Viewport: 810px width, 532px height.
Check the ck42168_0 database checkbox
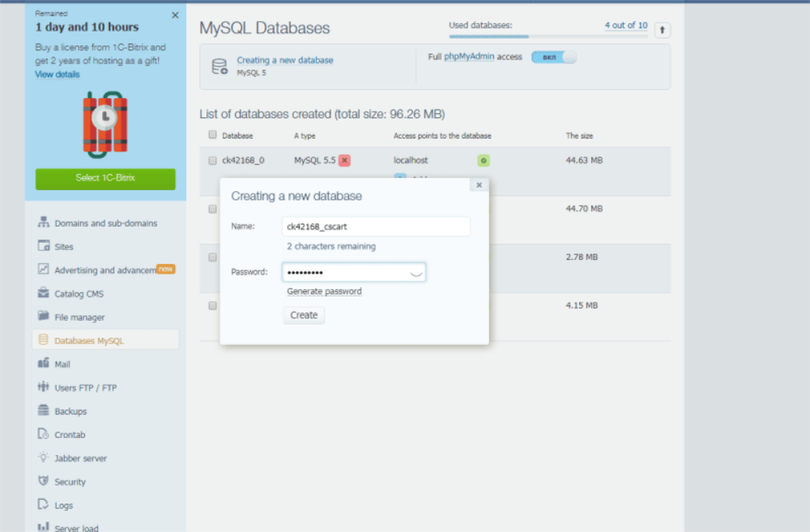point(212,160)
